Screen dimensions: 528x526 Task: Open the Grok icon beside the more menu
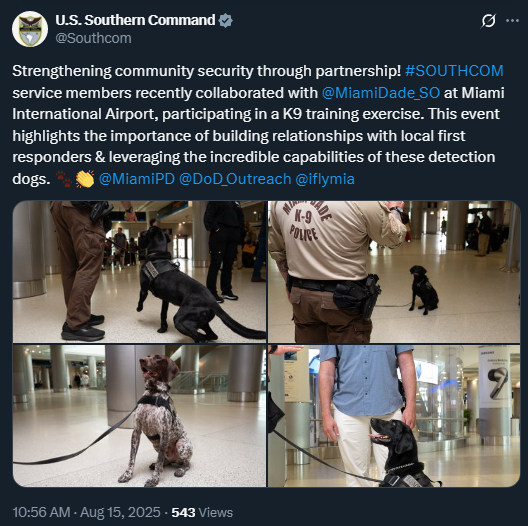[x=488, y=21]
